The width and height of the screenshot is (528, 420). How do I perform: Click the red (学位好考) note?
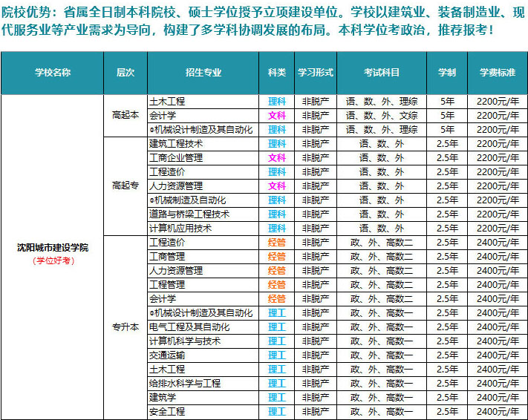53,260
